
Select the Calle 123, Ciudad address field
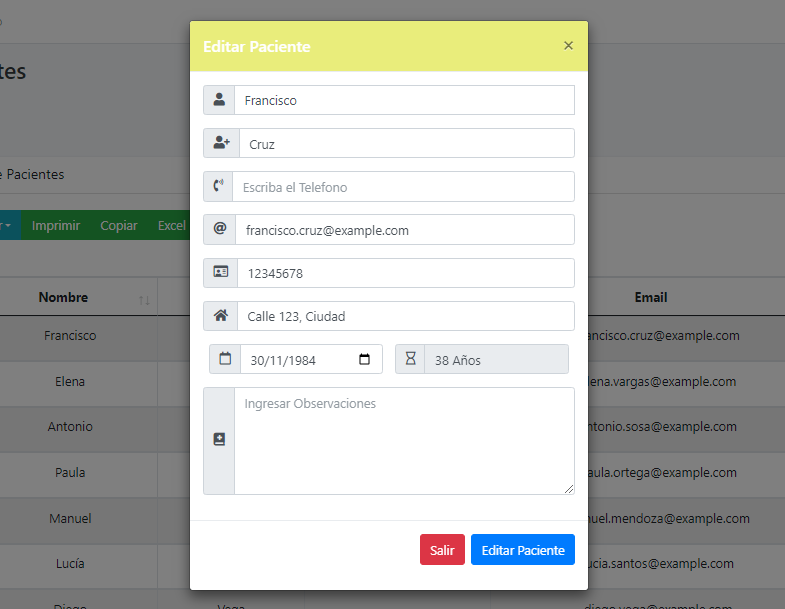click(x=406, y=316)
